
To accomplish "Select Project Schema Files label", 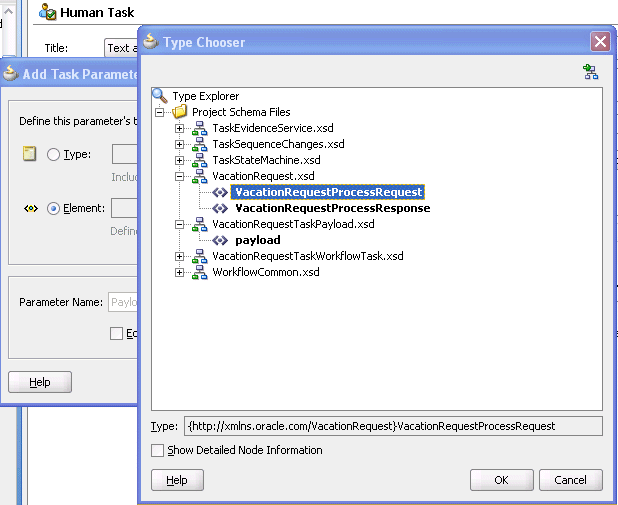I will coord(241,112).
